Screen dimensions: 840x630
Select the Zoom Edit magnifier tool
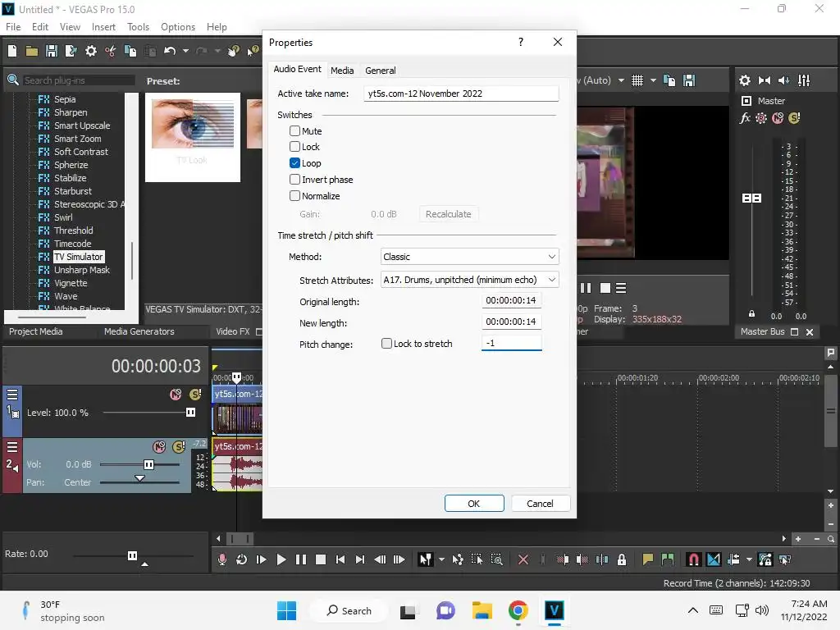click(496, 559)
